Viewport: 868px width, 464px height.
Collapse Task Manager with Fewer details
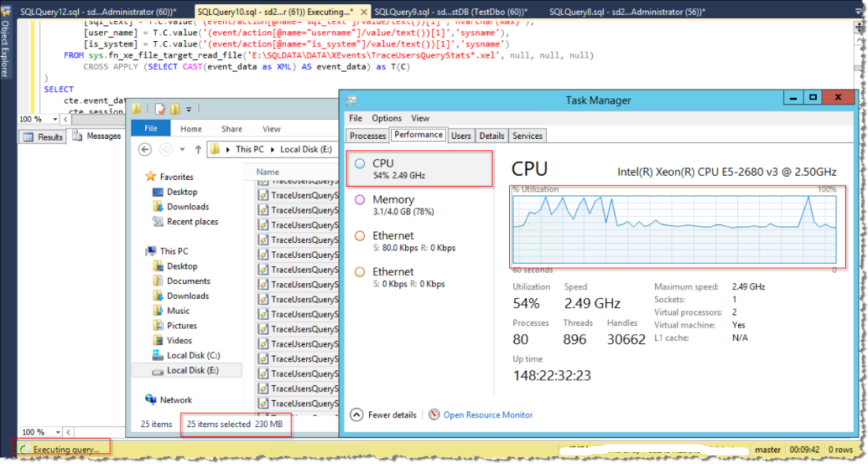pyautogui.click(x=384, y=414)
